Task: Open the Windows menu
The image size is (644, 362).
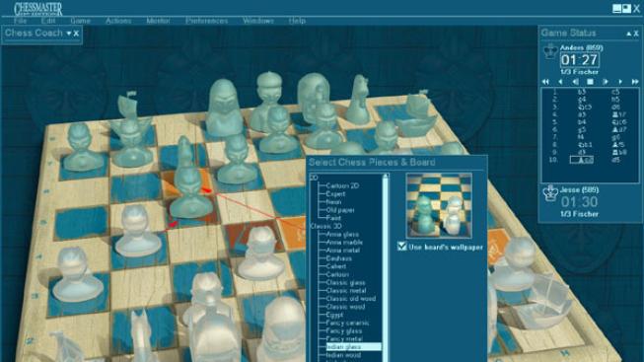Action: point(258,21)
